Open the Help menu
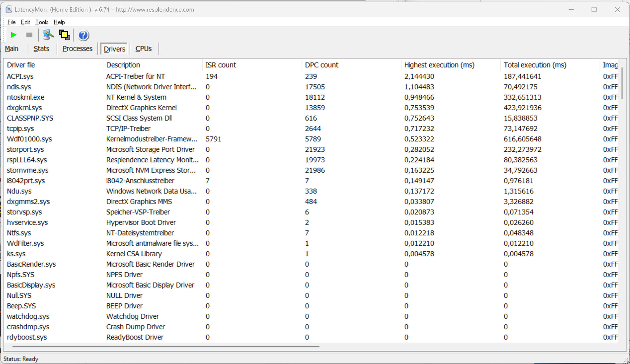Screen dimensions: 630x364 pyautogui.click(x=59, y=22)
